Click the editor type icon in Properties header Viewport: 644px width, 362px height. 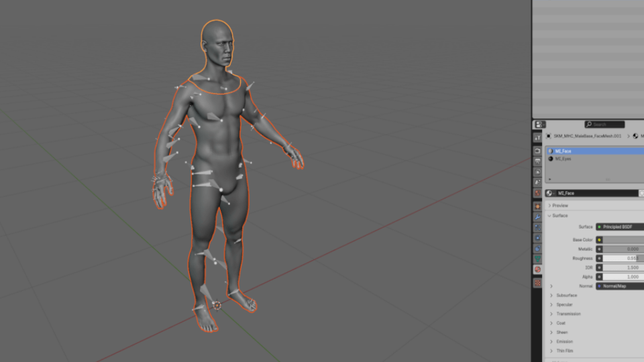tap(539, 125)
